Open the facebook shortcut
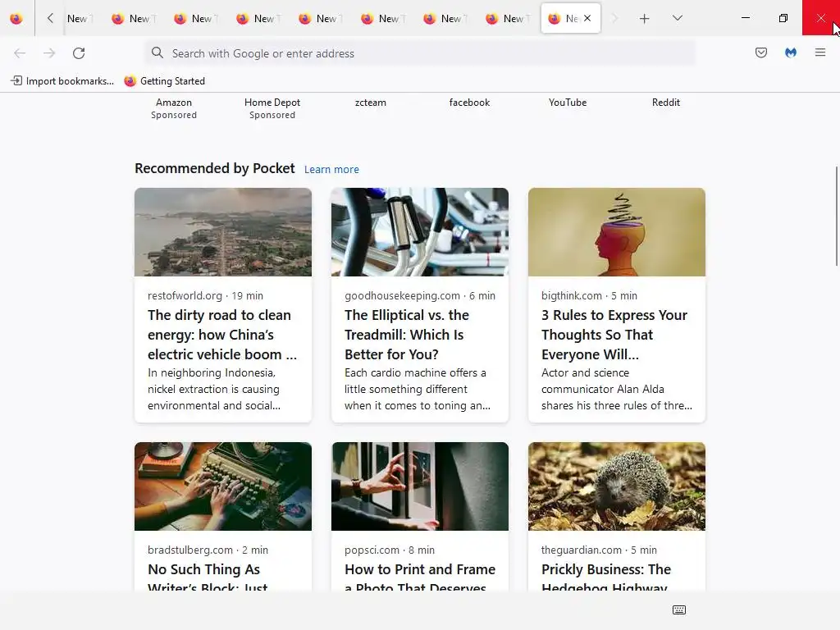The image size is (840, 630). click(469, 103)
